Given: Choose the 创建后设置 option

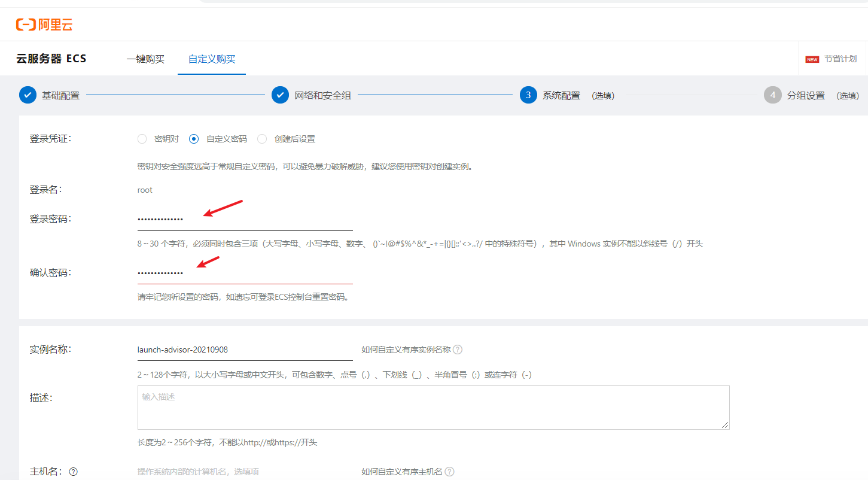Looking at the screenshot, I should click(261, 138).
